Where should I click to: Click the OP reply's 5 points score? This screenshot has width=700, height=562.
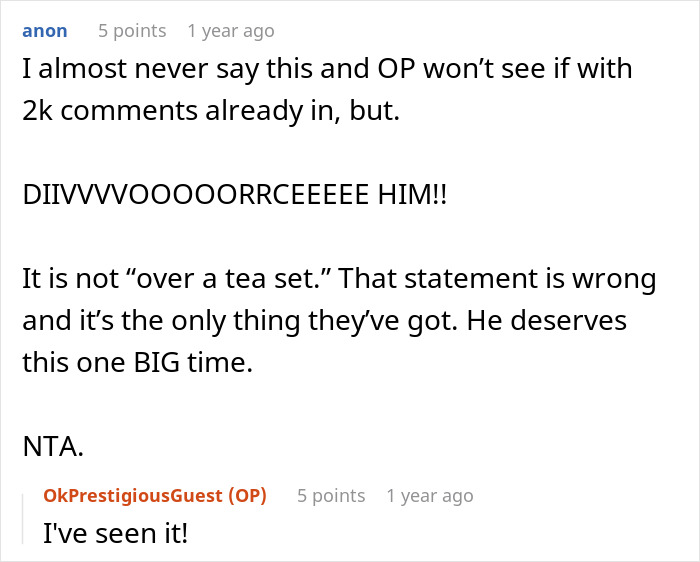[x=331, y=496]
